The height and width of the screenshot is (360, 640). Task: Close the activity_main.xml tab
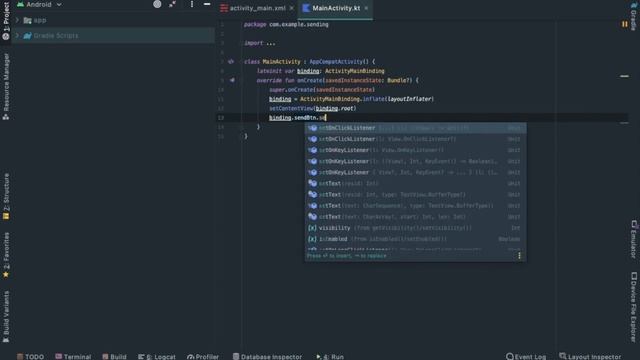pyautogui.click(x=291, y=8)
